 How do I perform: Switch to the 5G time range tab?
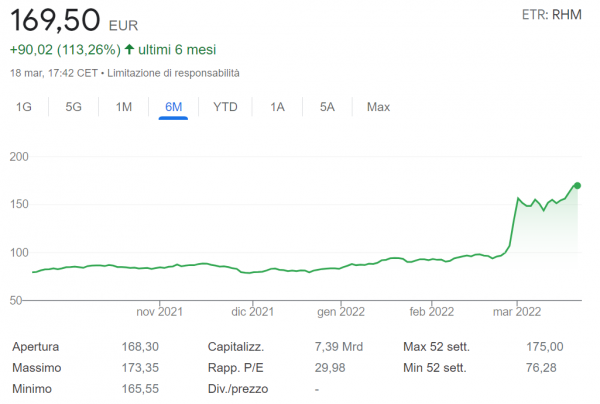click(73, 107)
